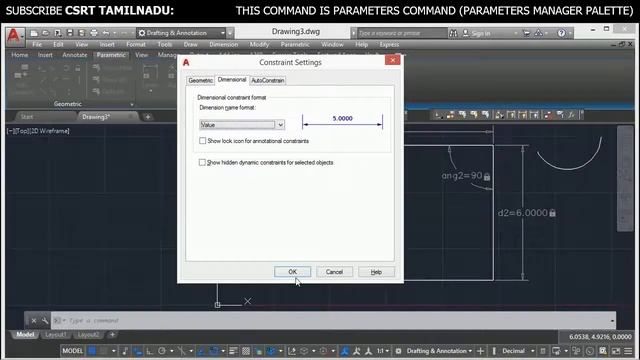Switch to the AutoConstrain tab in dialog

(267, 80)
